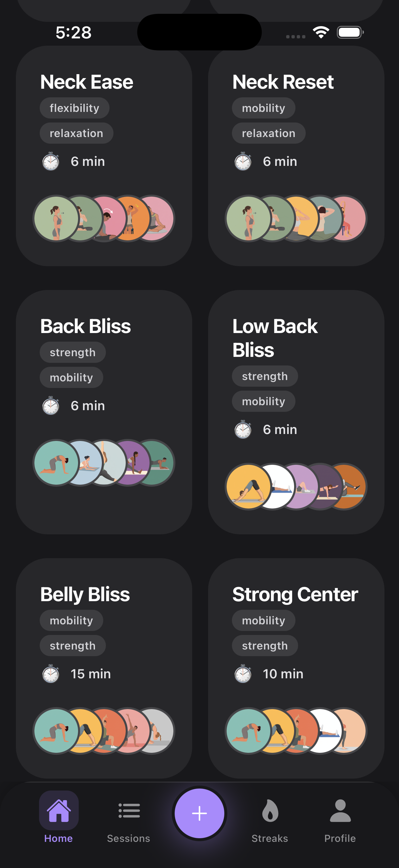Viewport: 399px width, 868px height.
Task: Tap the battery status icon
Action: pyautogui.click(x=350, y=32)
